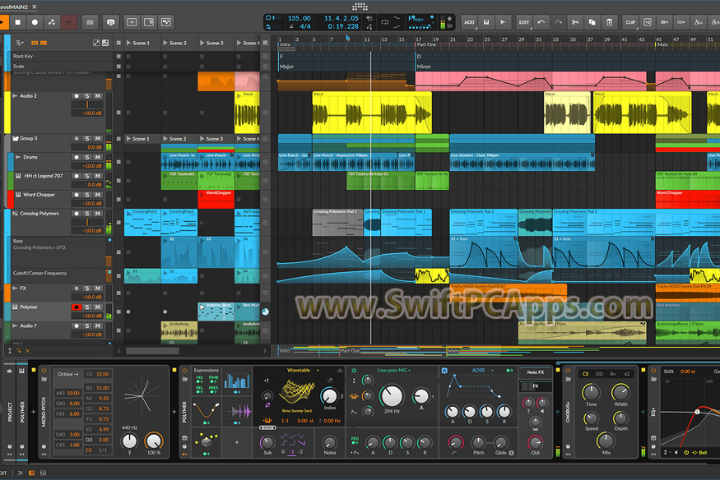
Task: Arm global record in the transport bar
Action: (35, 22)
